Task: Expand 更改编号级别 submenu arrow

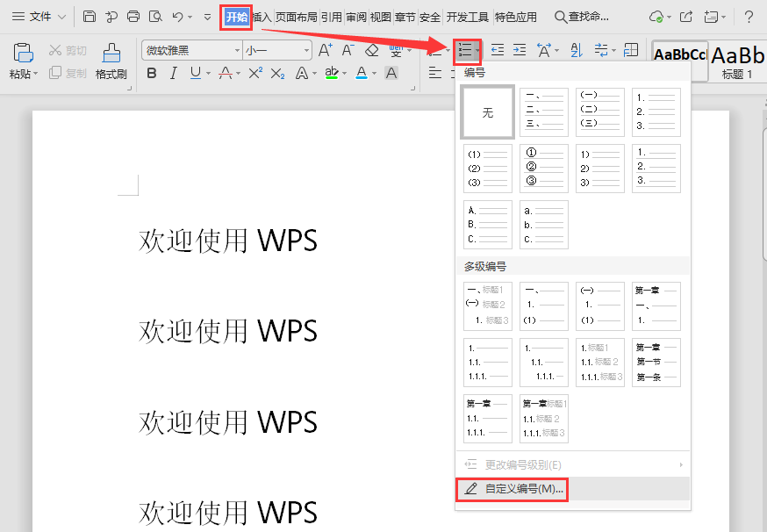Action: (681, 464)
